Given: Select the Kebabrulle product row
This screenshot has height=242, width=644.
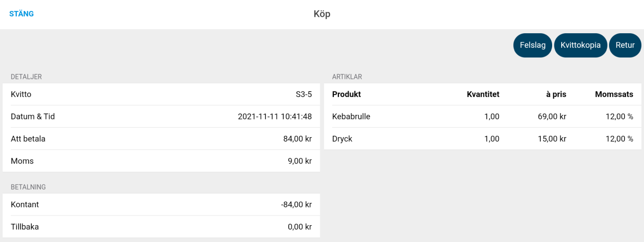Looking at the screenshot, I should 483,117.
